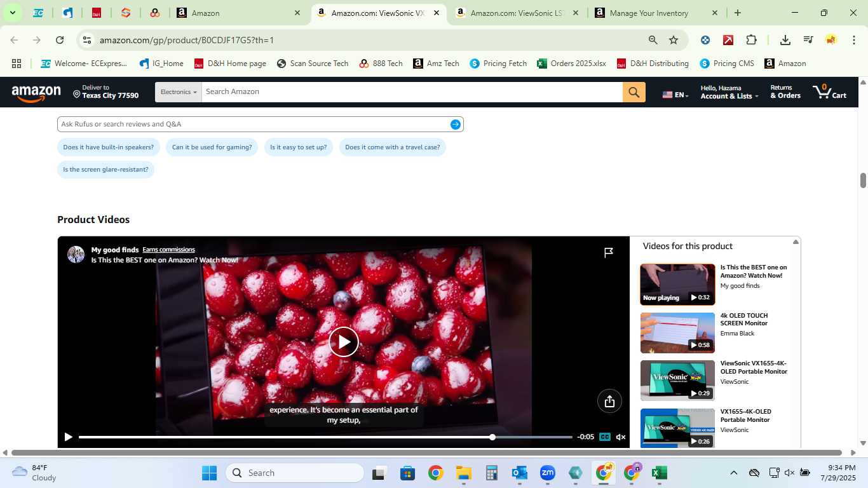This screenshot has height=488, width=868.
Task: Open the Pricing Fetch bookmark
Action: tap(498, 64)
